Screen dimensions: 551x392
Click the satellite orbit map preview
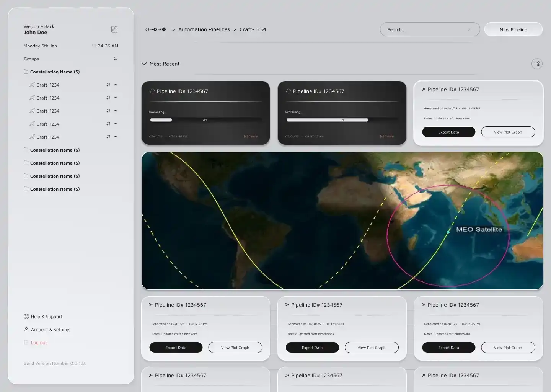point(342,220)
